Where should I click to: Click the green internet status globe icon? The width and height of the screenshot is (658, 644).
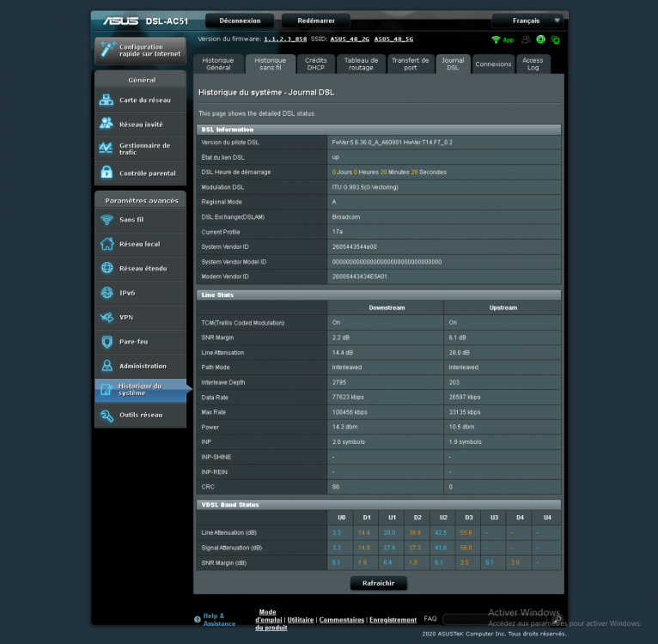[x=541, y=39]
